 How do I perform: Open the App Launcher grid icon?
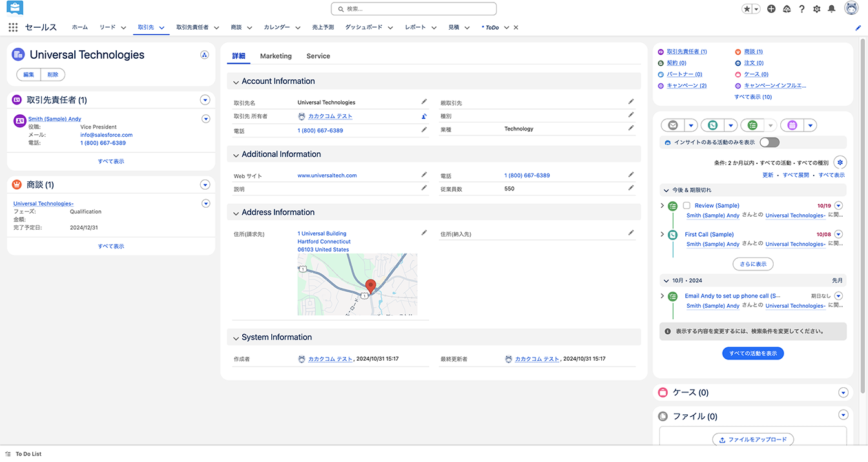coord(13,27)
